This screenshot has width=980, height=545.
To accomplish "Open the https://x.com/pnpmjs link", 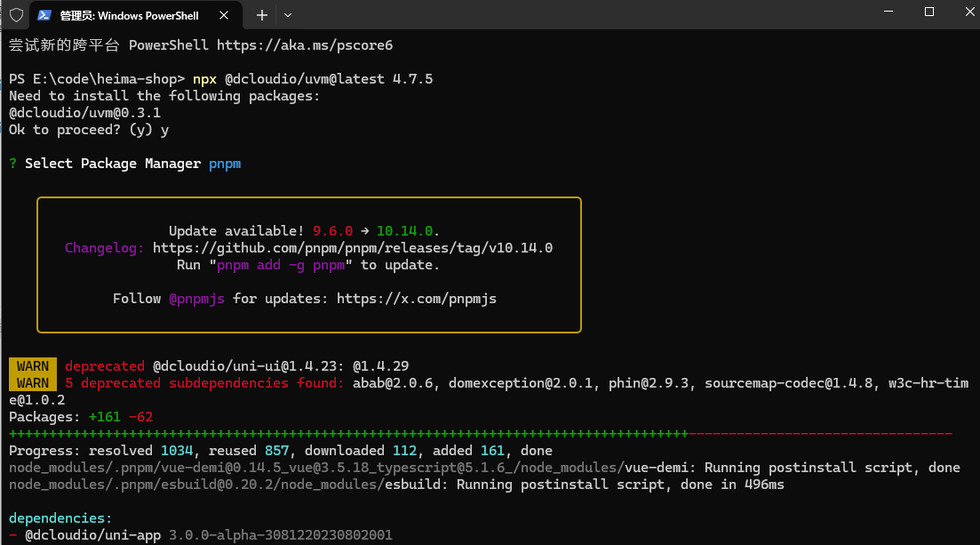I will click(x=416, y=299).
